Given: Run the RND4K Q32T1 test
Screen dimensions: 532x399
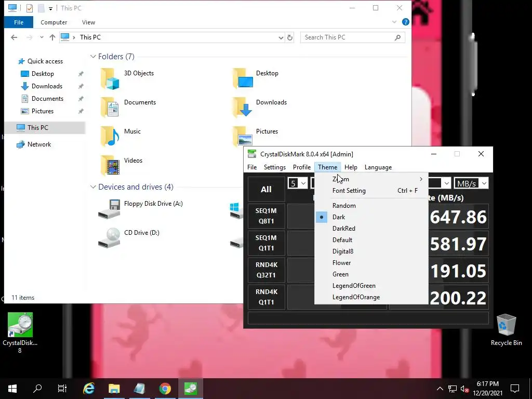Looking at the screenshot, I should click(267, 270).
